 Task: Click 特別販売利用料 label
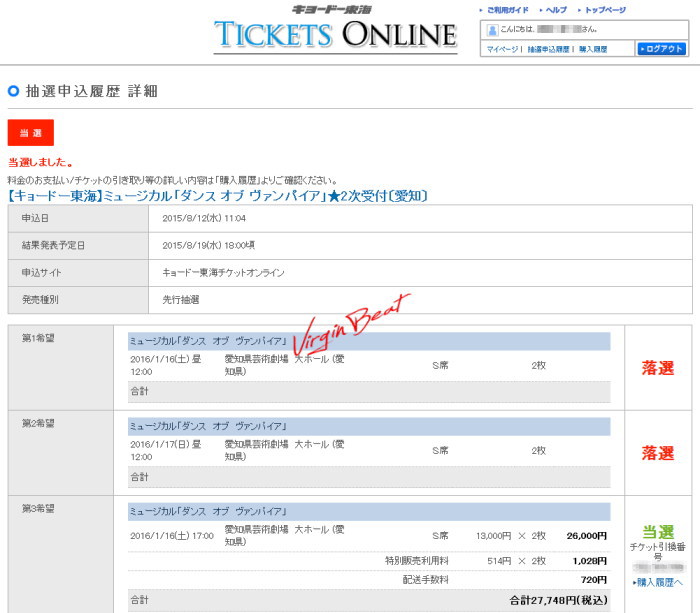[417, 561]
